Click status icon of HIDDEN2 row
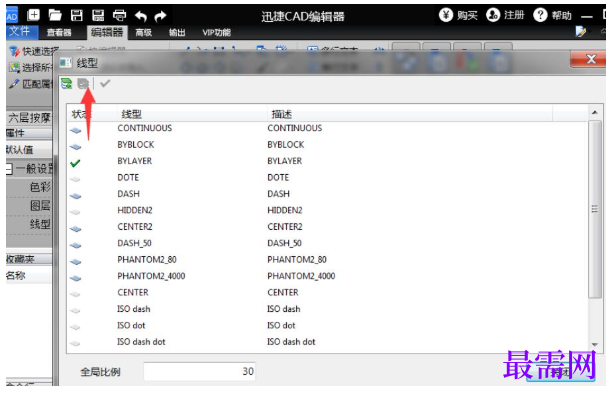 [76, 213]
